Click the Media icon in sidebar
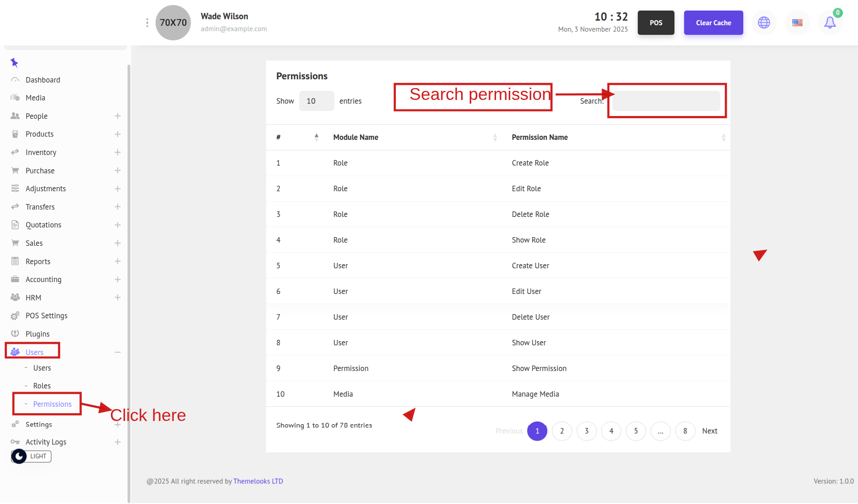Screen dimensions: 858x504 coord(15,98)
